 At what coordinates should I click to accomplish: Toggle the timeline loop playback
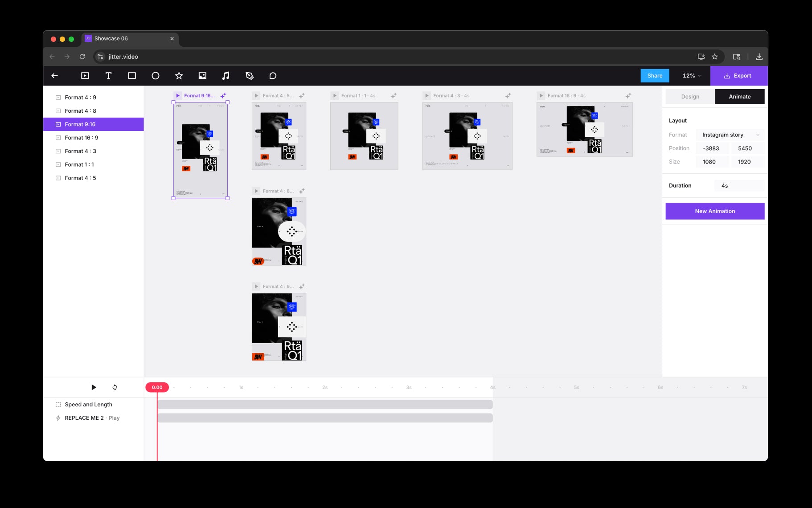coord(115,387)
